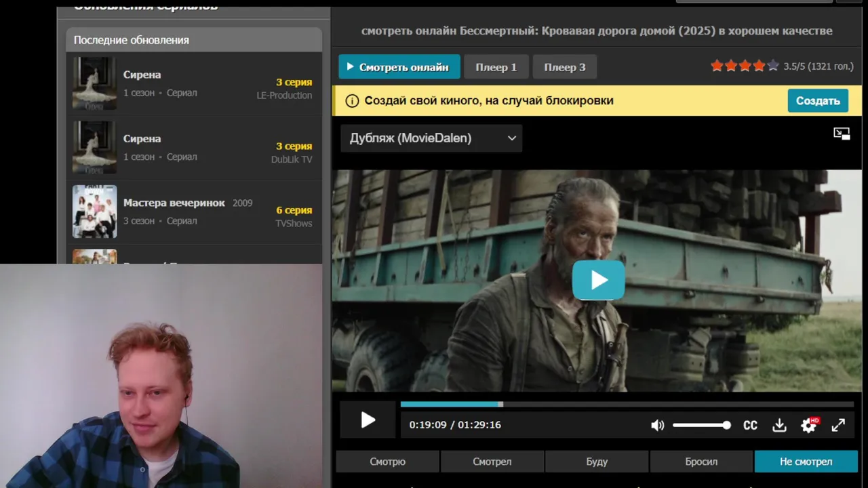
Task: Open player settings gear with HD badge
Action: pos(809,425)
